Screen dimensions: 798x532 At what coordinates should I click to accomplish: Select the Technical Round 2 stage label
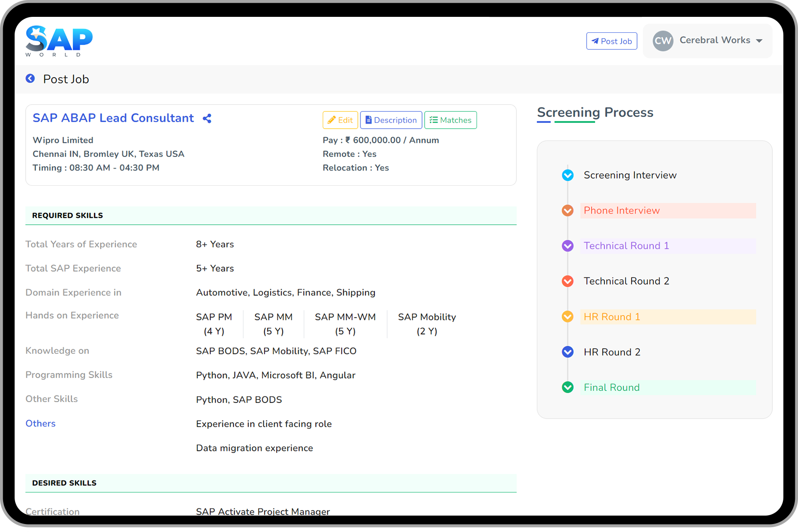pos(626,281)
